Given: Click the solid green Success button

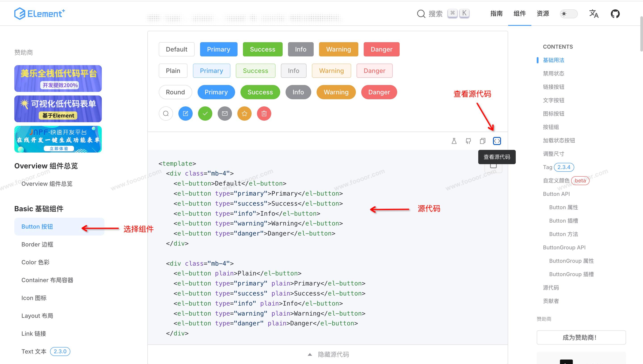Looking at the screenshot, I should [263, 49].
